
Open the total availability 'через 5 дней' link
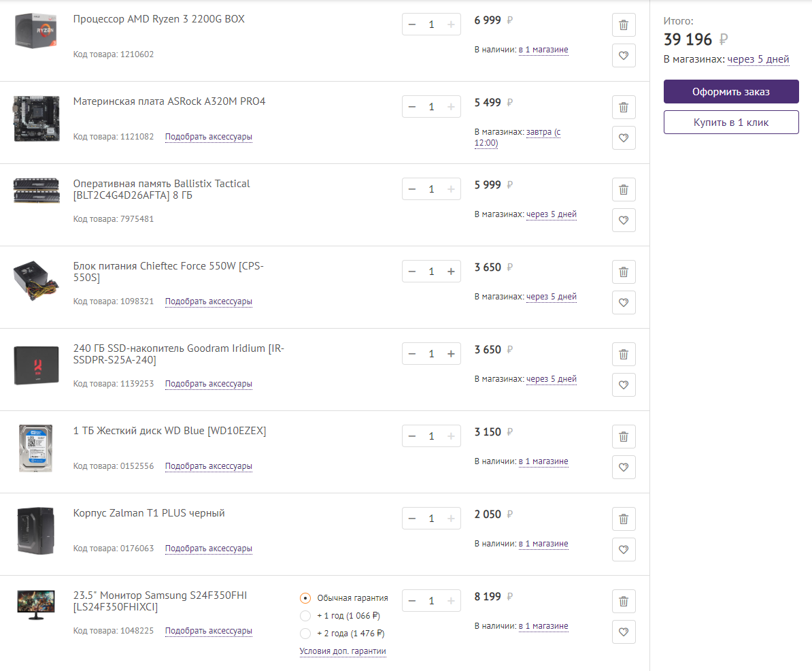[758, 59]
